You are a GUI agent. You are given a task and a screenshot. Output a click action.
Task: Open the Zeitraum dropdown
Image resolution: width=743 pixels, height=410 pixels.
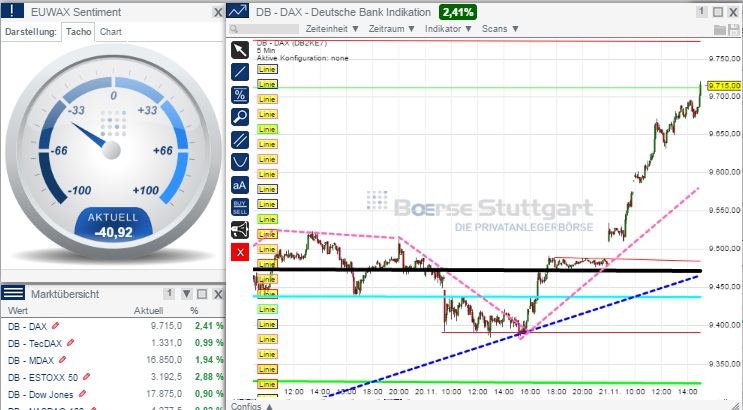click(391, 29)
